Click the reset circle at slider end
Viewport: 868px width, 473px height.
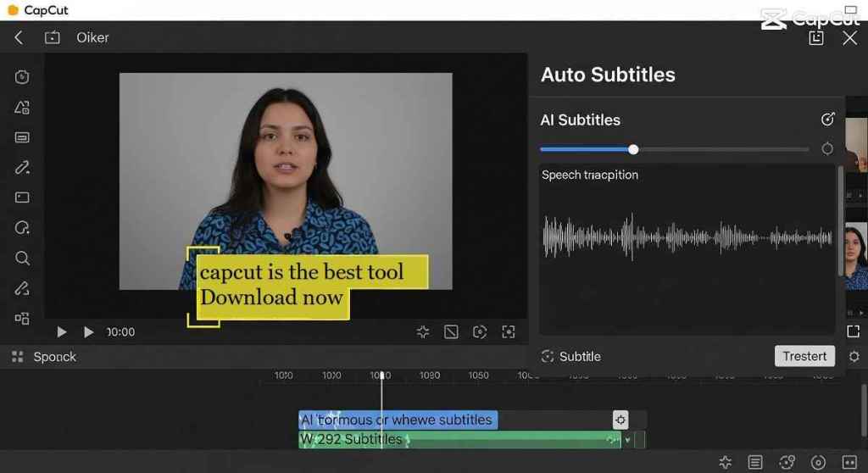click(827, 148)
